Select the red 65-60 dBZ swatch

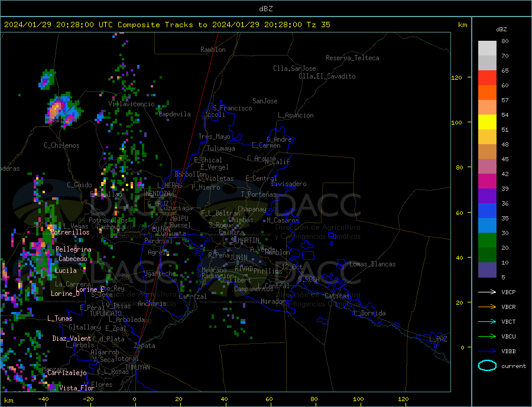point(487,78)
